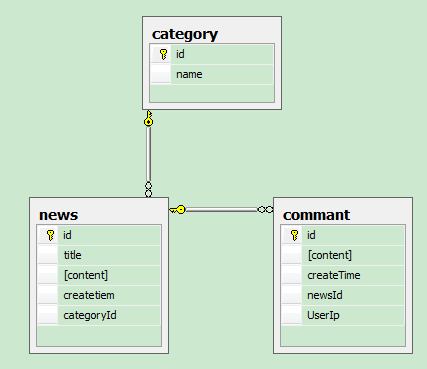The height and width of the screenshot is (369, 427).
Task: Select the horizontal news-commant relationship line
Action: (x=222, y=210)
